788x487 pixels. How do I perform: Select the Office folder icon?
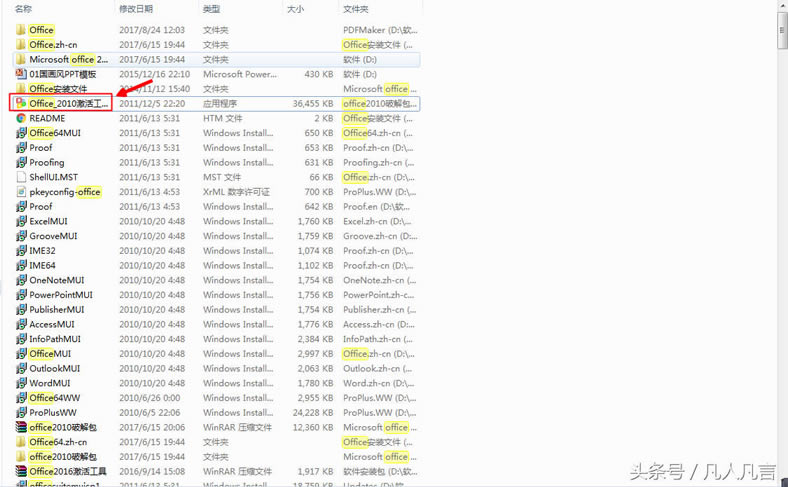click(21, 30)
